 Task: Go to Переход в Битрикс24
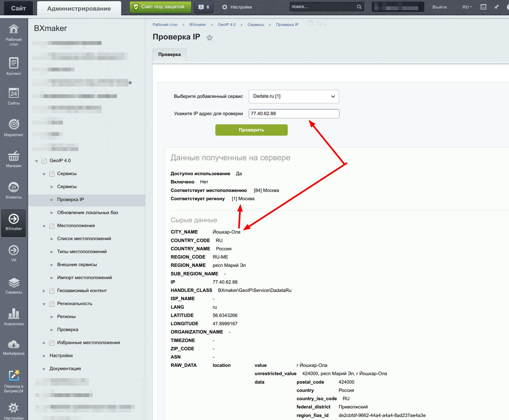tap(14, 381)
